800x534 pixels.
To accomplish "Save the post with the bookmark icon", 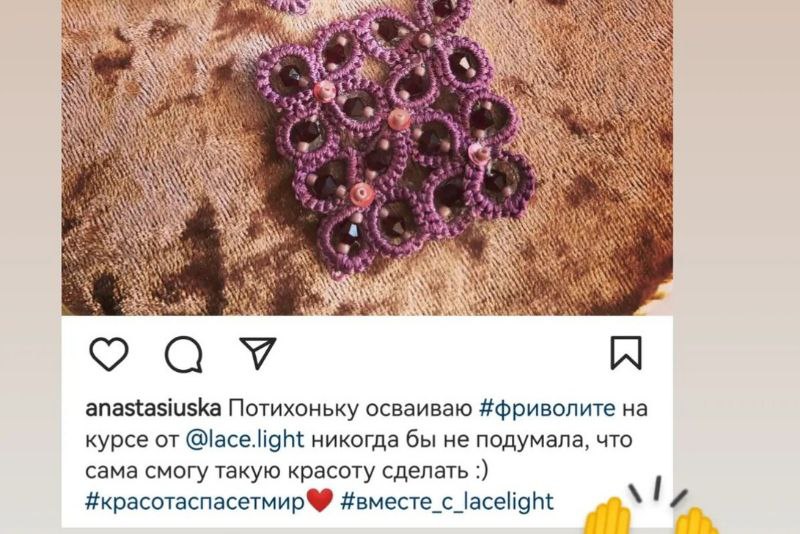I will click(626, 352).
